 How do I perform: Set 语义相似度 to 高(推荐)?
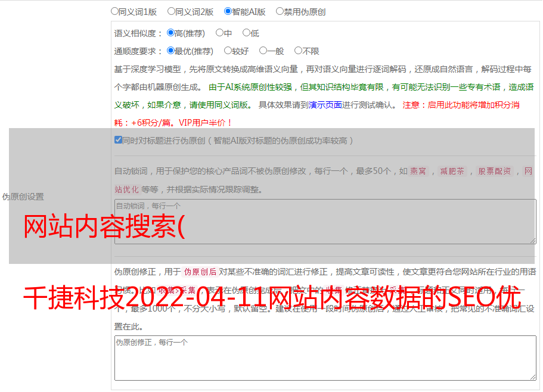[170, 33]
